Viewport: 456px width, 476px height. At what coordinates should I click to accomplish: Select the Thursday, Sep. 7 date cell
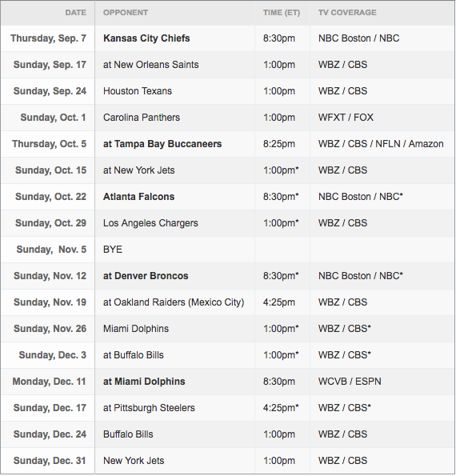48,38
